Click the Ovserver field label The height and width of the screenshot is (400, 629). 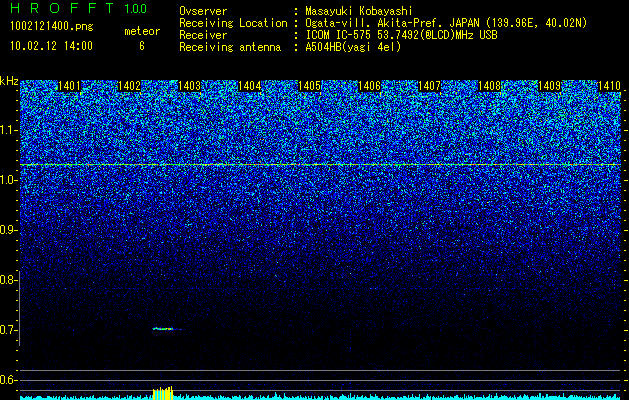203,12
